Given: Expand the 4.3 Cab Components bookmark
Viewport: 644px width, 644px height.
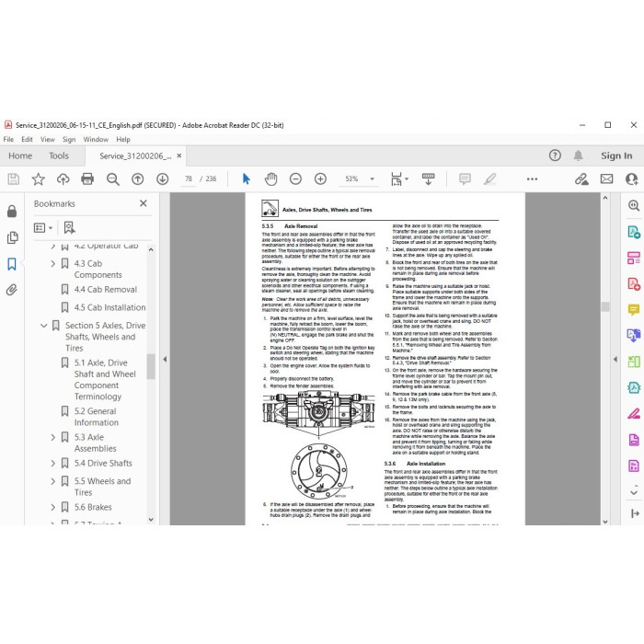Looking at the screenshot, I should point(53,263).
